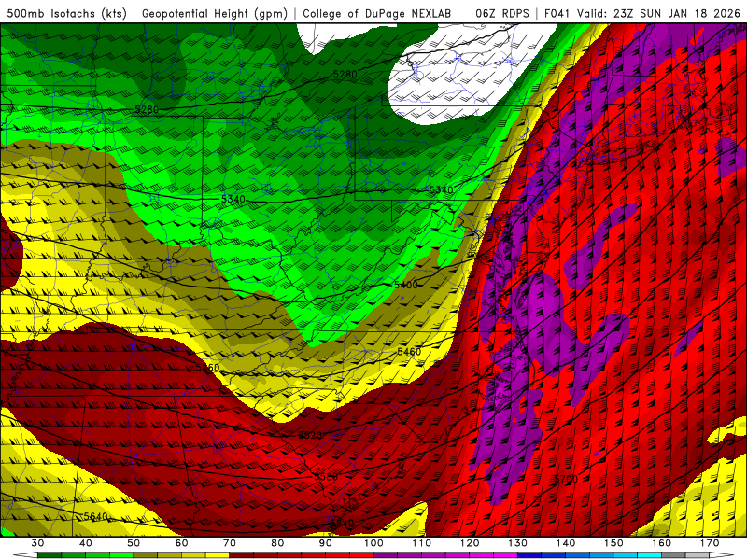This screenshot has height=560, width=747.
Task: Click the 50 label on the color scale
Action: click(134, 543)
